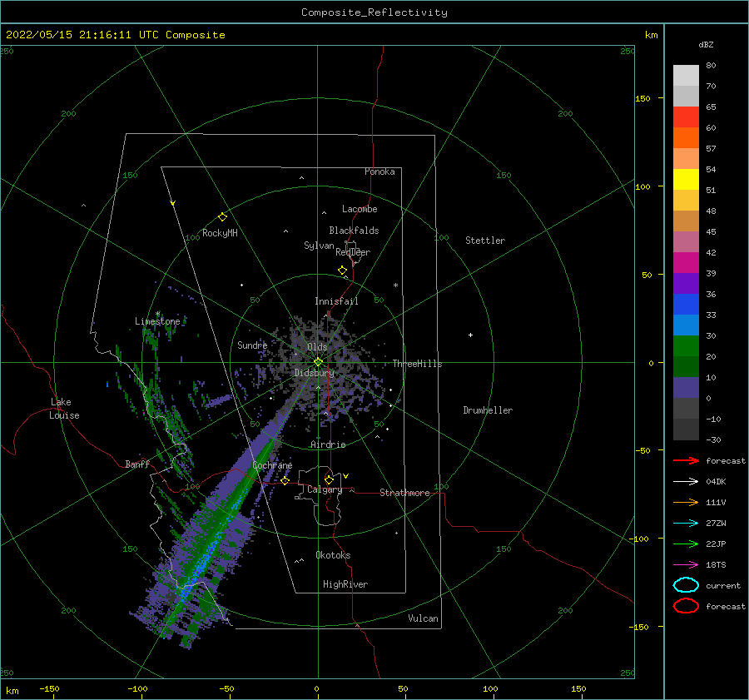Click the Innisfail town label

[x=336, y=301]
